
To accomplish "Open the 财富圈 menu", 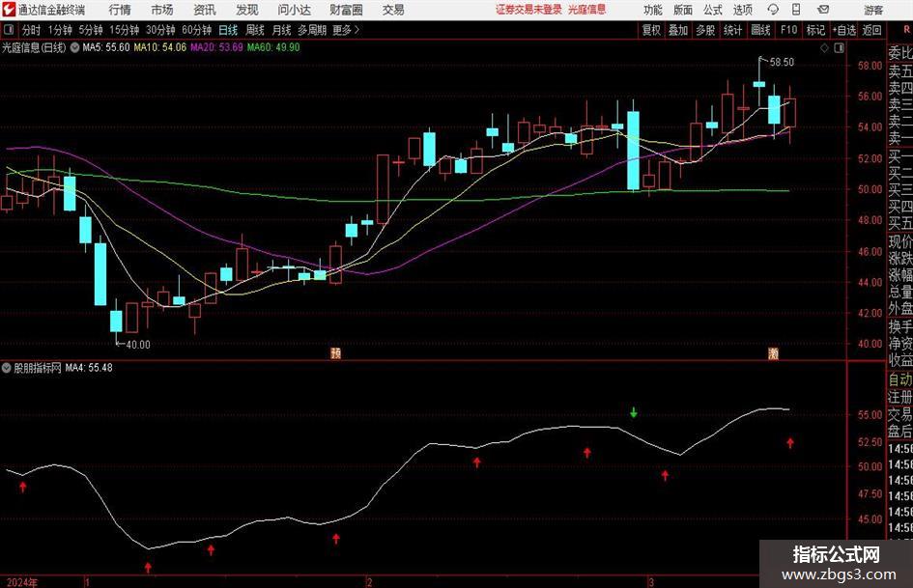I will pos(346,10).
